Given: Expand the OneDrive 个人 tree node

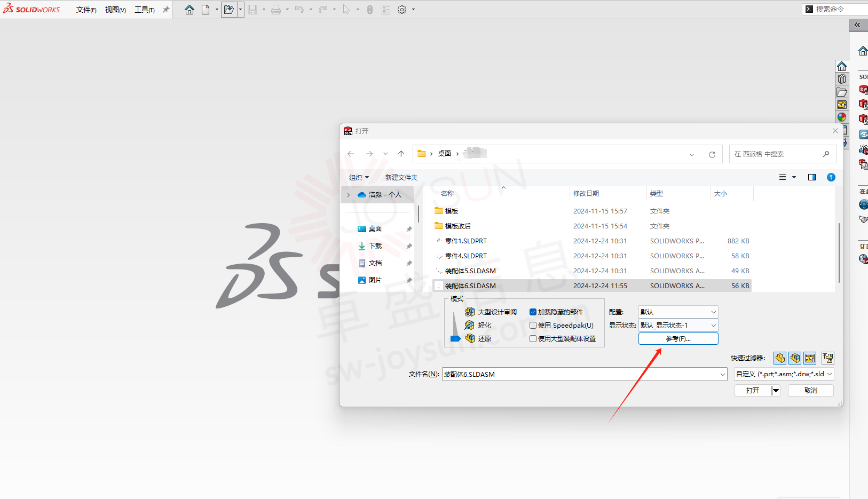Looking at the screenshot, I should pos(349,195).
